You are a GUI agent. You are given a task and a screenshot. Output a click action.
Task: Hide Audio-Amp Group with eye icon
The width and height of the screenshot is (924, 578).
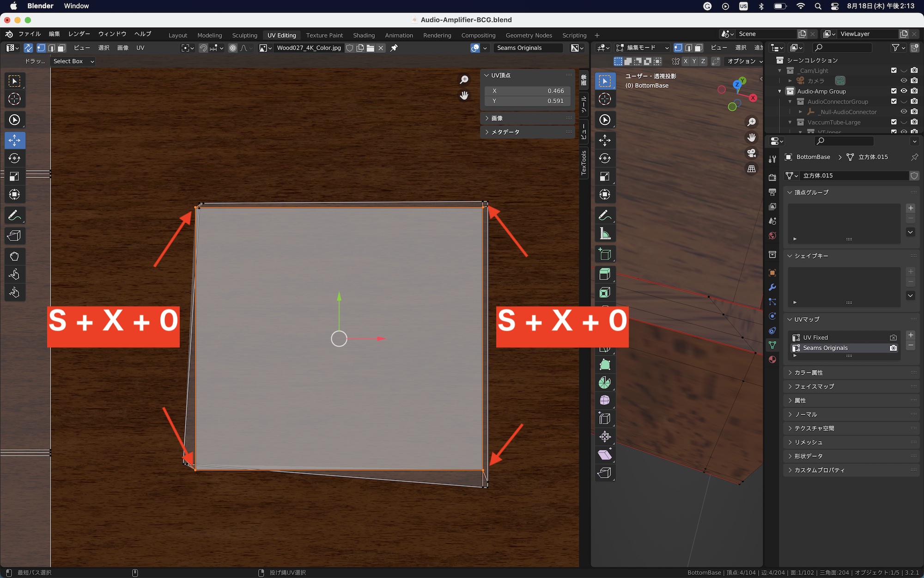904,91
